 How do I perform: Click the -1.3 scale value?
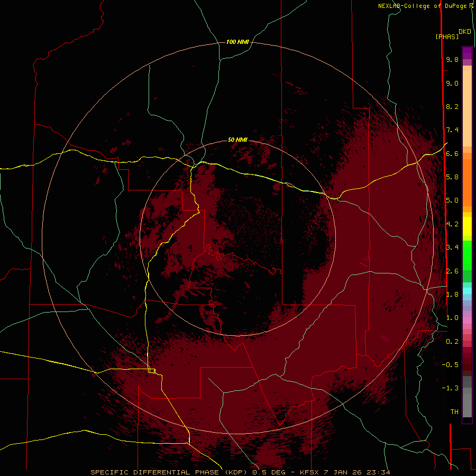tap(450, 388)
